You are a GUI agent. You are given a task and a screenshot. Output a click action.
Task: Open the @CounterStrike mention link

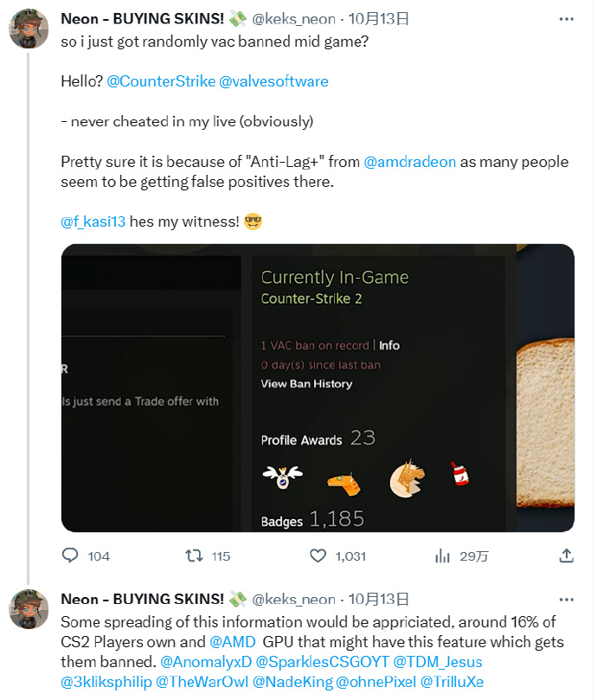pos(160,81)
